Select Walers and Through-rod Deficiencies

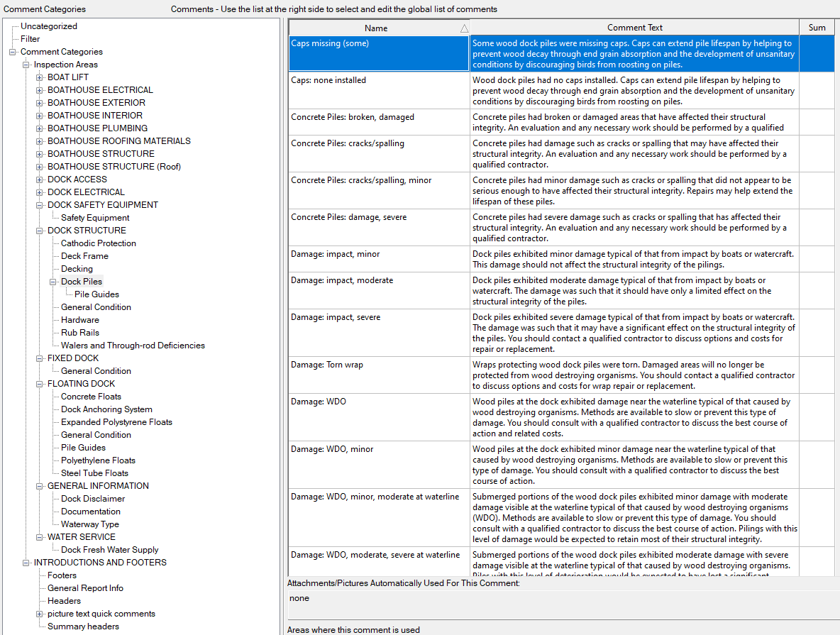(133, 346)
